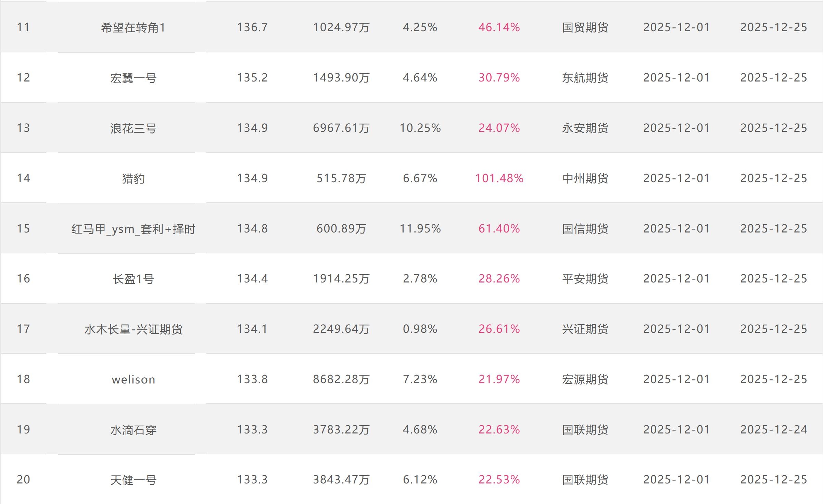Screen dimensions: 823x504
Task: Click the 101.48% return value
Action: point(499,178)
